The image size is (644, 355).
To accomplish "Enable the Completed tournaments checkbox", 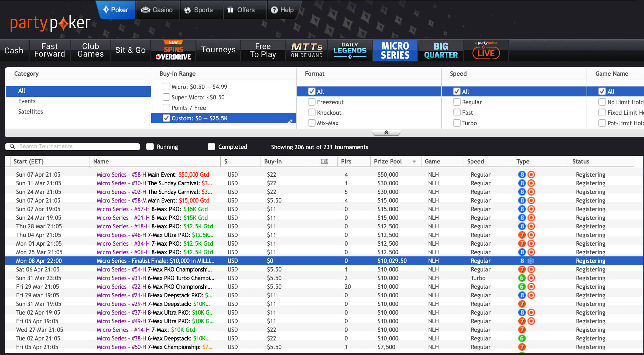I will [x=211, y=147].
